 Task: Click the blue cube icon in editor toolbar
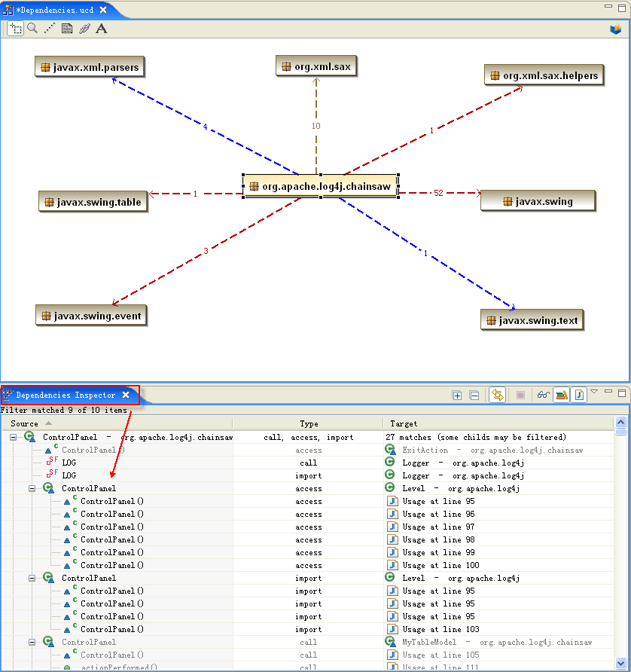pos(616,29)
